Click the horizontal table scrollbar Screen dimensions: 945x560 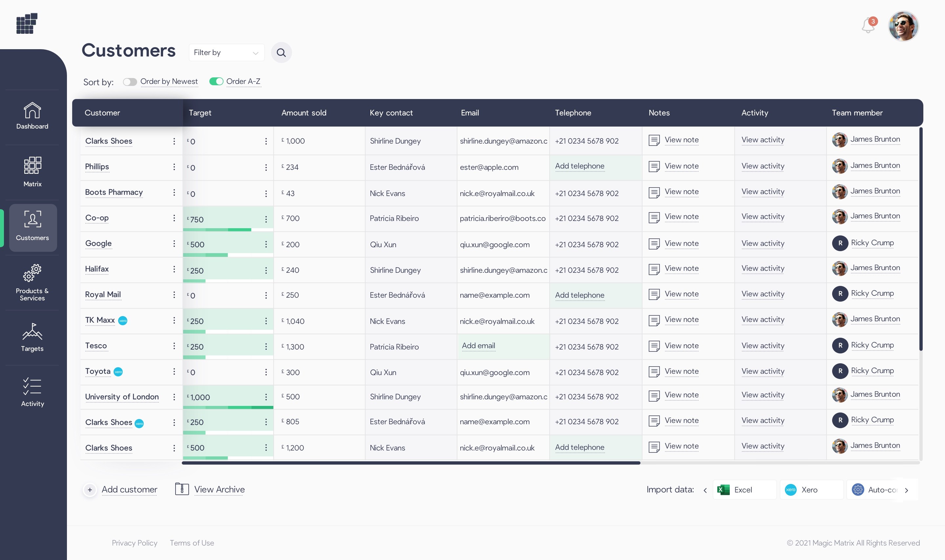coord(411,463)
